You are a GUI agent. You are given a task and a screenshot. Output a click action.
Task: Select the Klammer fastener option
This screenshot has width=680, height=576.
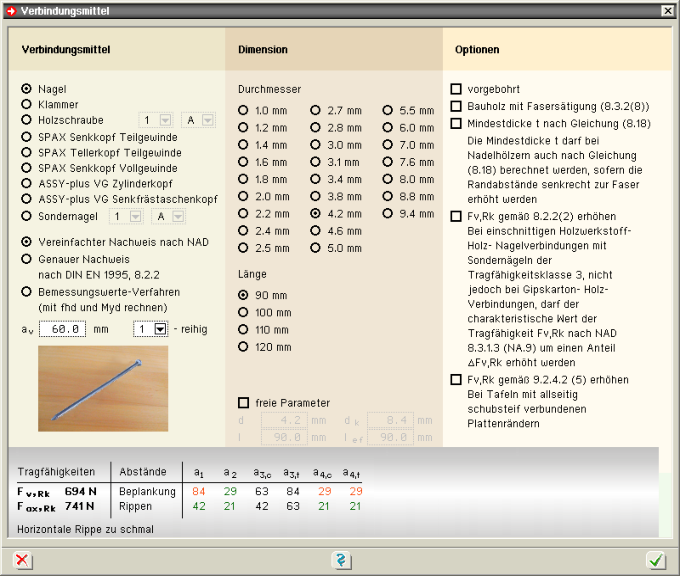[26, 104]
